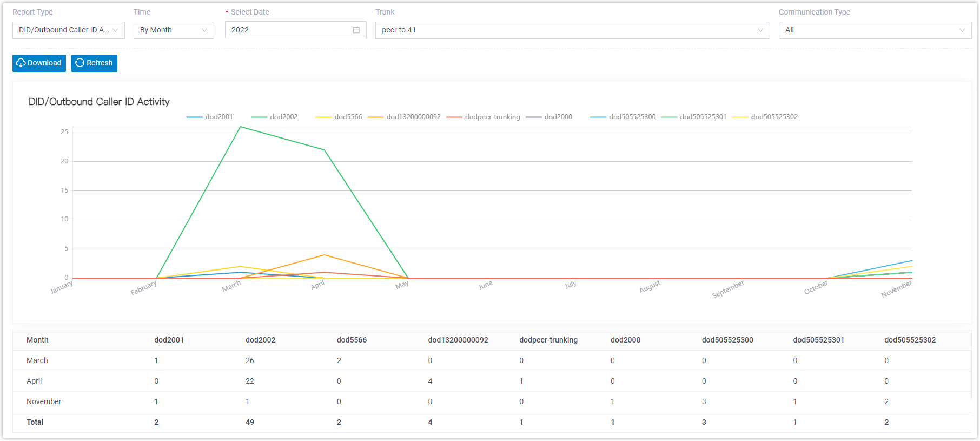Hide dod505525301 series via legend
The width and height of the screenshot is (980, 441).
694,117
